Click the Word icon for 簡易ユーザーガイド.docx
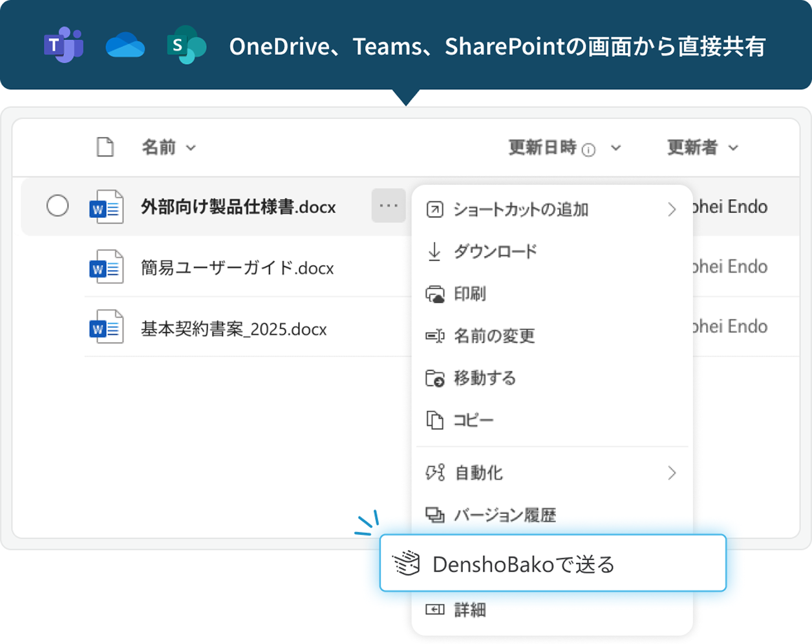812x644 pixels. point(106,266)
